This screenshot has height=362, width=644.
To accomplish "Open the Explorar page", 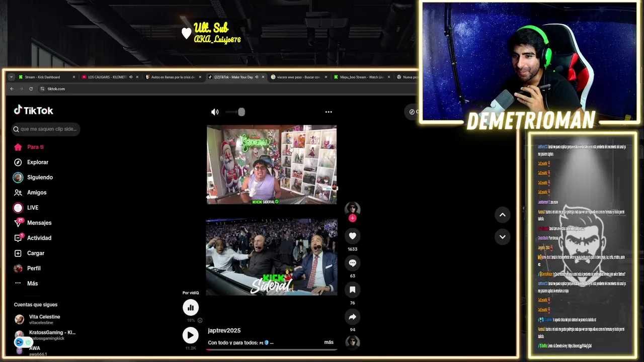I will [x=38, y=162].
